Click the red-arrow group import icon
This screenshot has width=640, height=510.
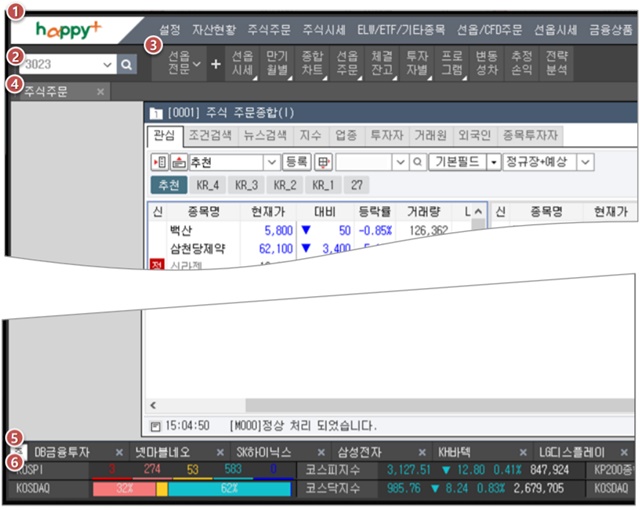click(x=179, y=162)
